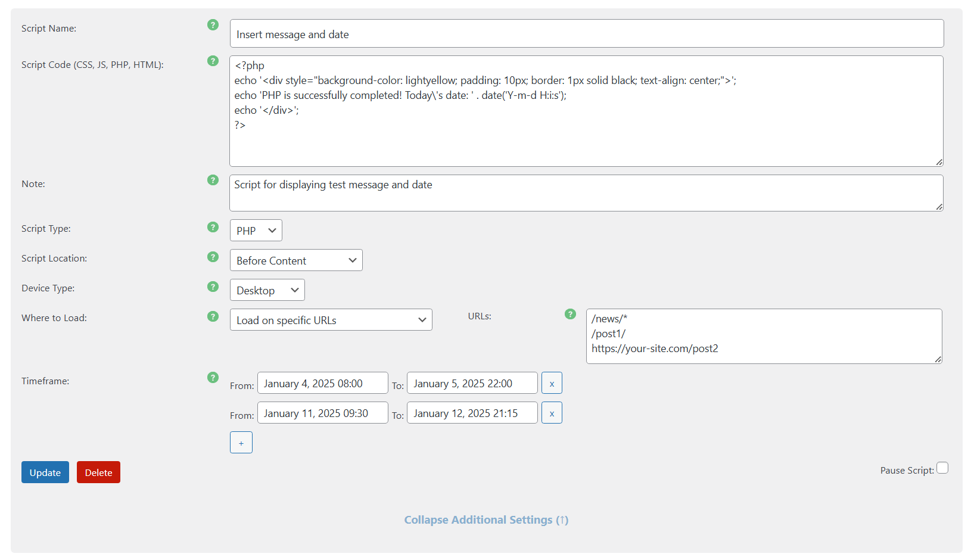
Task: Click the URLs field help icon
Action: [x=570, y=314]
